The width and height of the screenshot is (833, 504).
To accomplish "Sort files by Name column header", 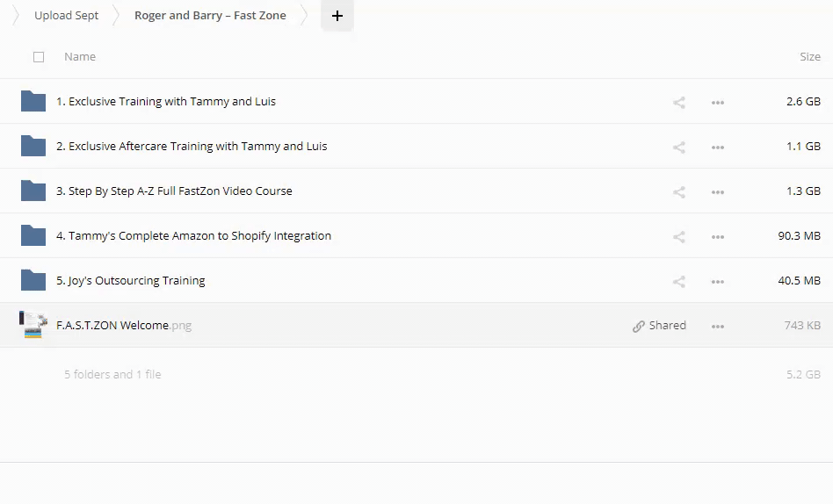I will (80, 57).
